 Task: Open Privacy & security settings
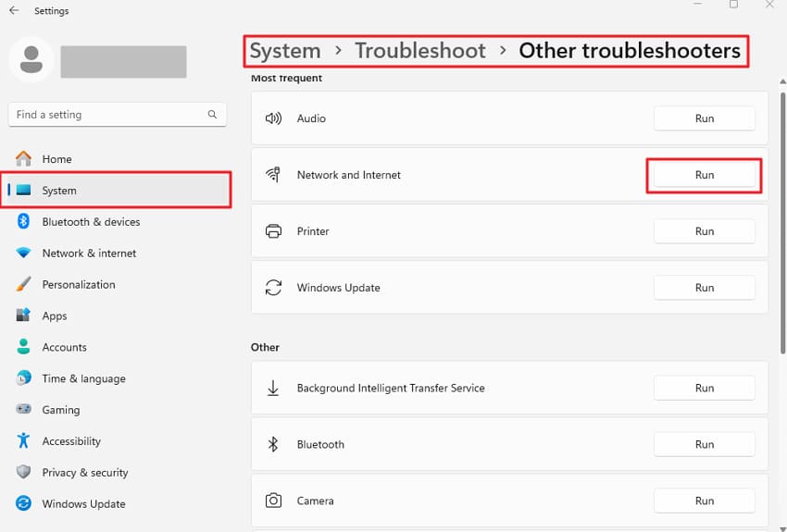pyautogui.click(x=117, y=473)
